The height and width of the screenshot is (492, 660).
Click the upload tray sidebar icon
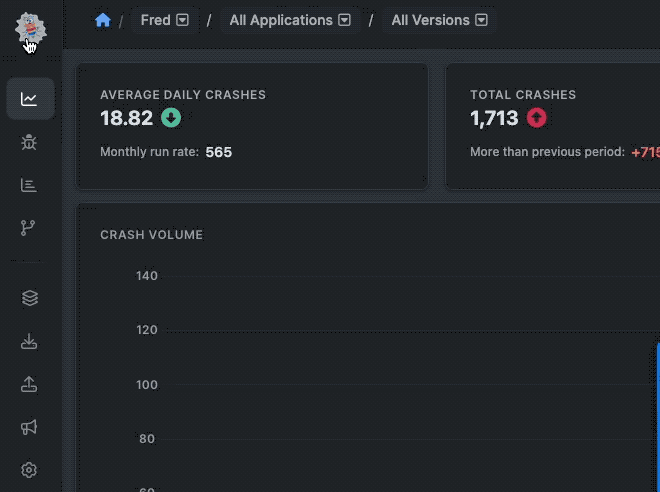click(x=29, y=385)
